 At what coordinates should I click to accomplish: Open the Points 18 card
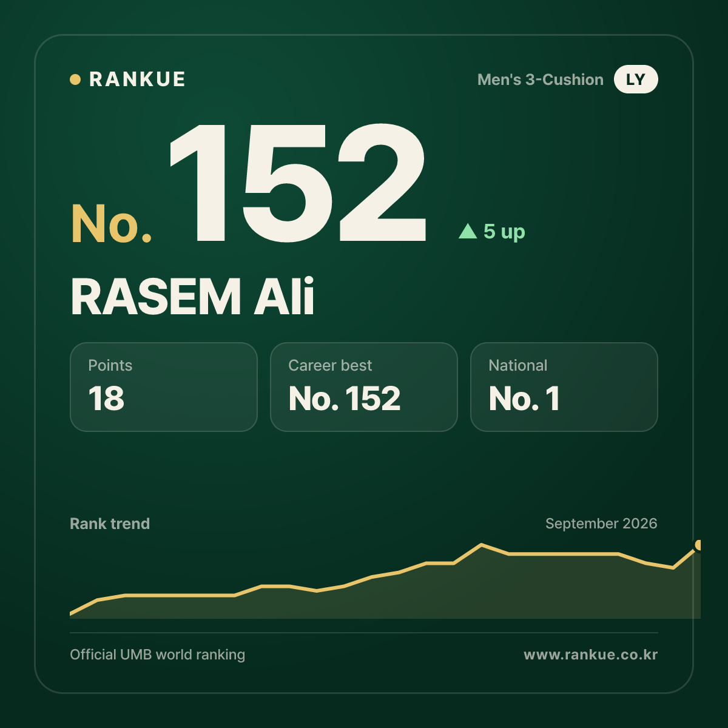pyautogui.click(x=164, y=387)
